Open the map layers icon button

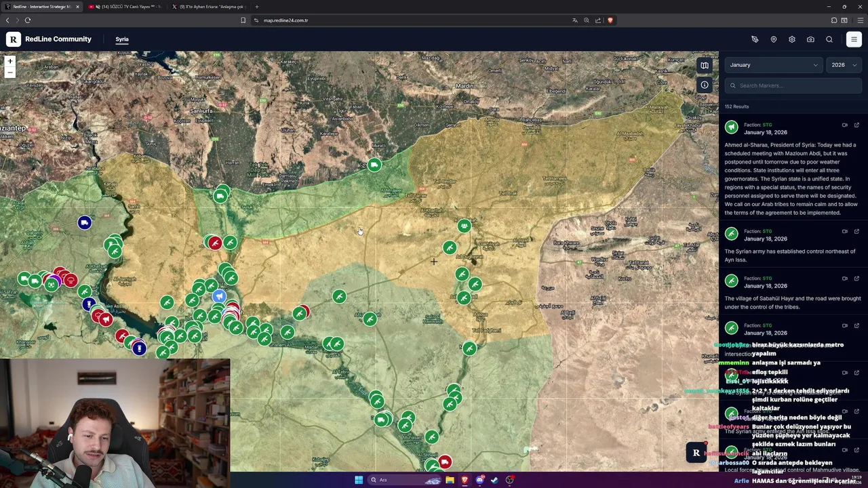click(x=705, y=65)
